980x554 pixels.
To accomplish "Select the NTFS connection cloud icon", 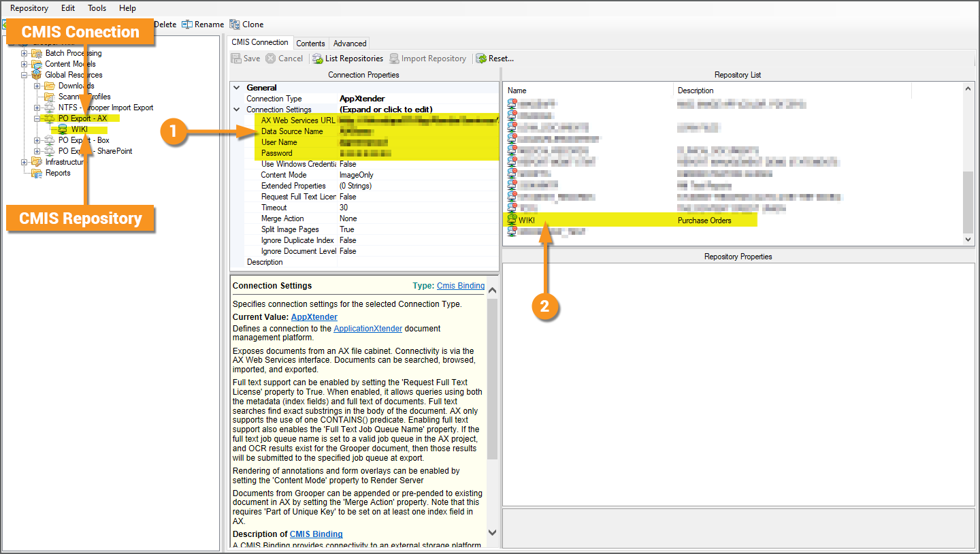I will pyautogui.click(x=50, y=108).
